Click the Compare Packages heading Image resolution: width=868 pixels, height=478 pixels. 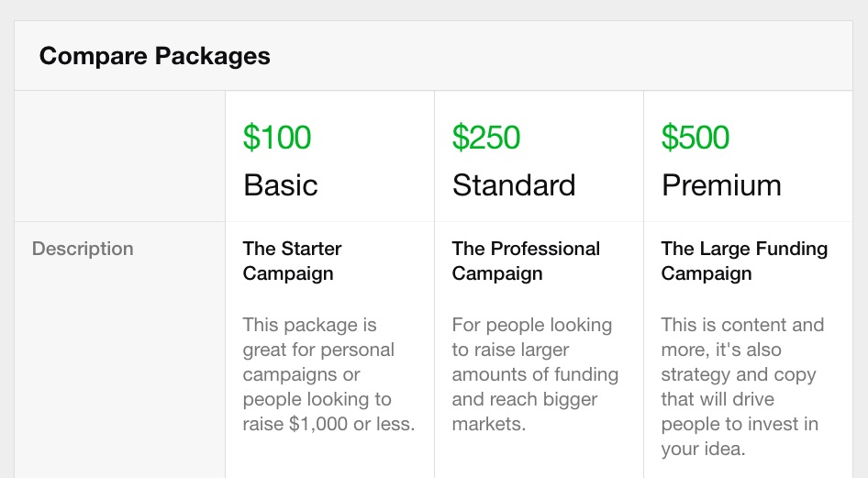154,57
